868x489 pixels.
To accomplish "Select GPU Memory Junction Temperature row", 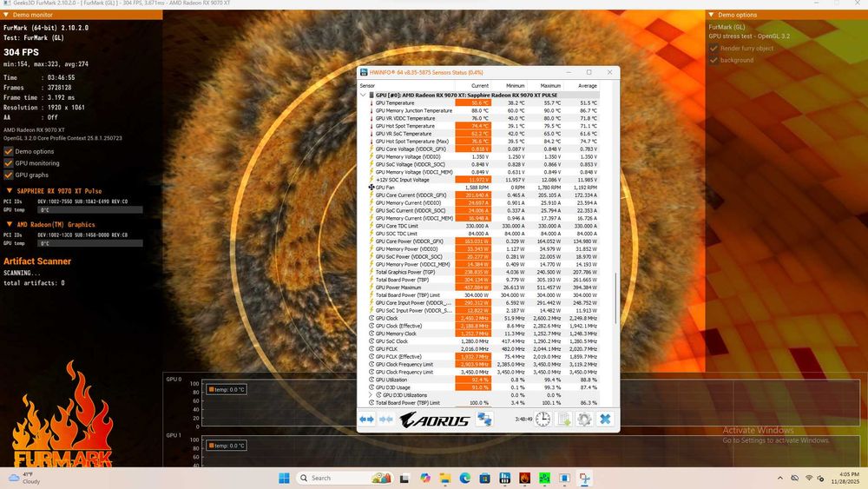I will click(x=479, y=111).
